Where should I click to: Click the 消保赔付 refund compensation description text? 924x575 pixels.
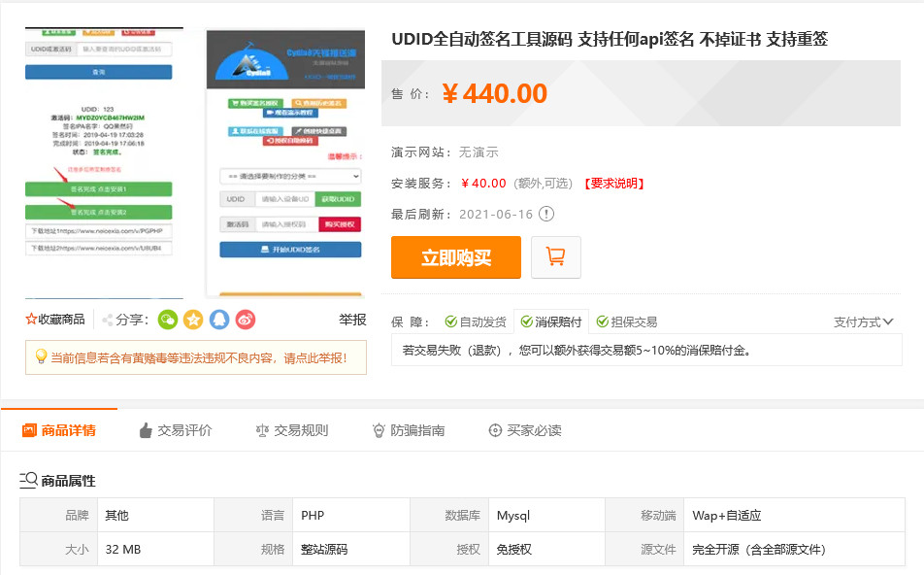tap(577, 351)
